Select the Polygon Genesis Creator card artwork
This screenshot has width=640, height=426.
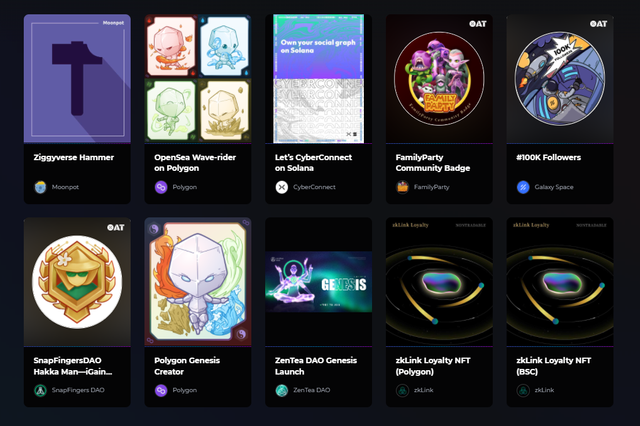tap(198, 282)
